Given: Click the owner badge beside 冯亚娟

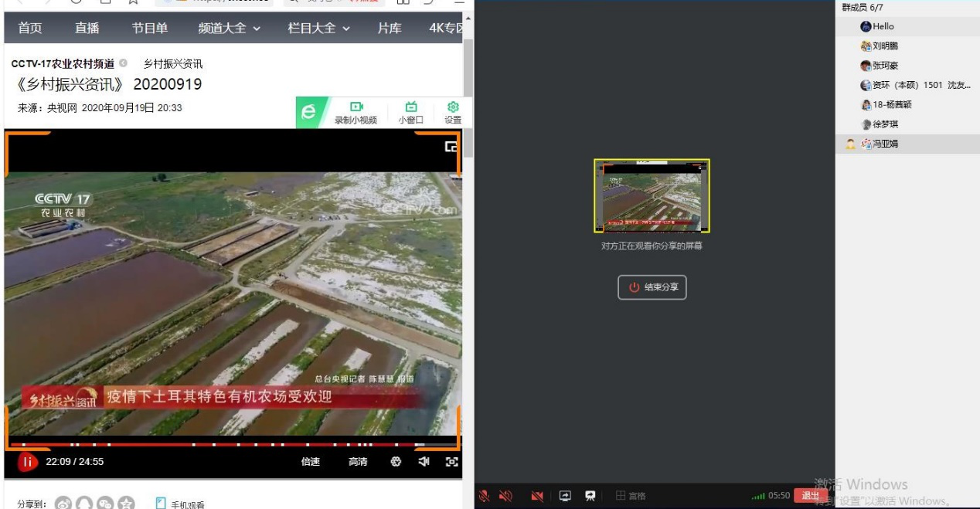Looking at the screenshot, I should tap(850, 144).
